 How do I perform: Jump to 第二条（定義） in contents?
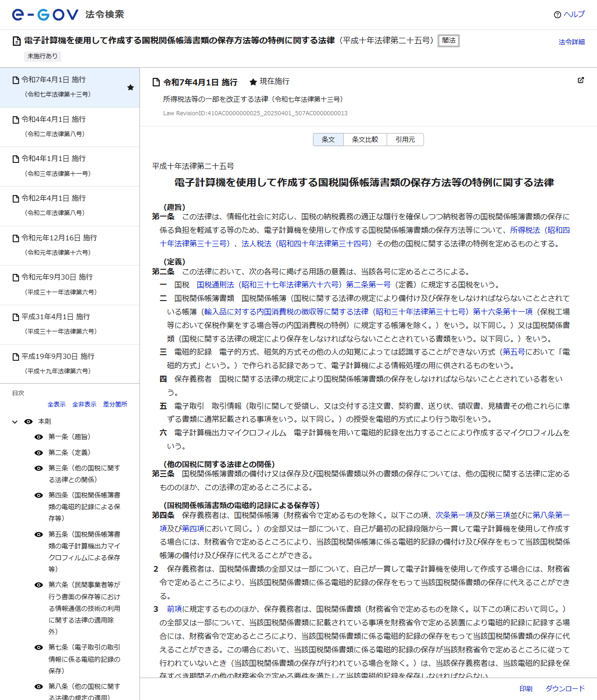70,453
